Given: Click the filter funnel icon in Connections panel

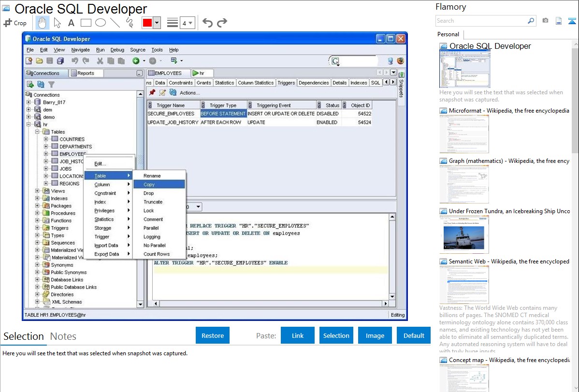Looking at the screenshot, I should [x=51, y=85].
